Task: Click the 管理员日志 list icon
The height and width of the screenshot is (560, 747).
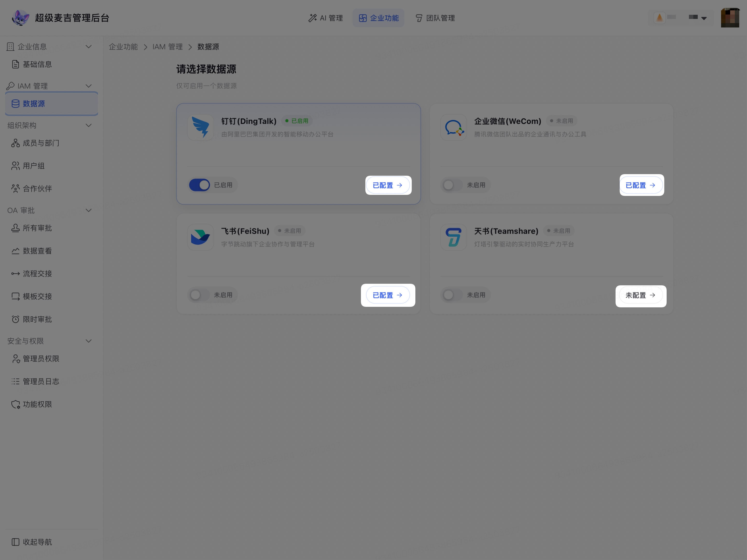Action: point(15,381)
